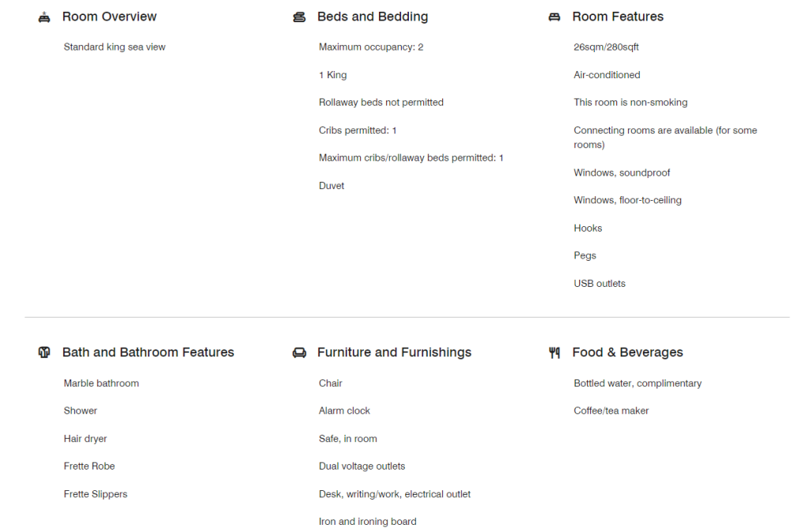Image resolution: width=810 pixels, height=532 pixels.
Task: Click the Maximum occupancy: 2 entry
Action: [x=371, y=47]
